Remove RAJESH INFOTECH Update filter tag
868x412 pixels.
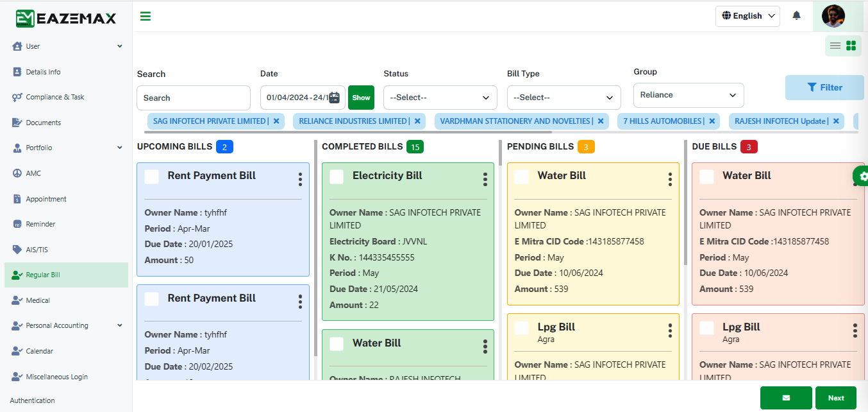(836, 121)
